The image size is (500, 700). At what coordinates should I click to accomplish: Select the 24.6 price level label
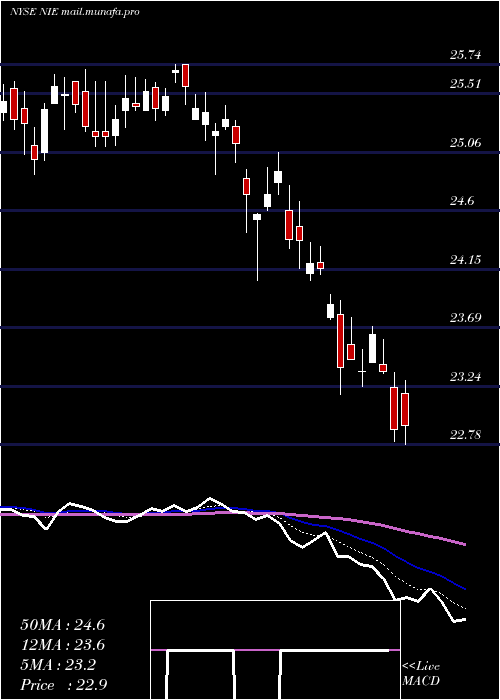[x=462, y=201]
